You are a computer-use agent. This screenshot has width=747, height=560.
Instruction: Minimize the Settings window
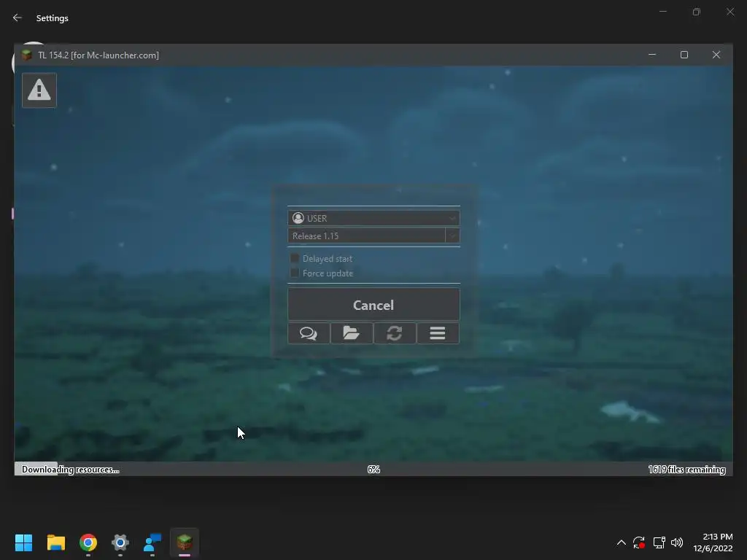662,12
